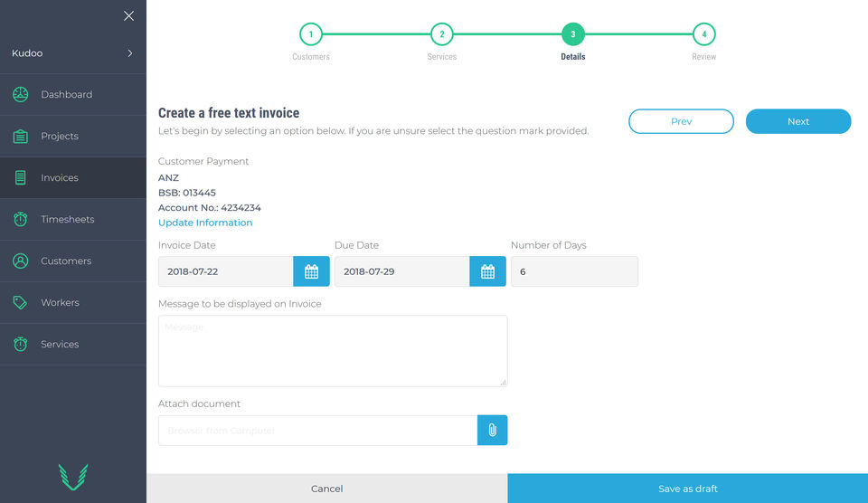
Task: Click the 'Message to be displayed on Invoice' label
Action: [240, 304]
